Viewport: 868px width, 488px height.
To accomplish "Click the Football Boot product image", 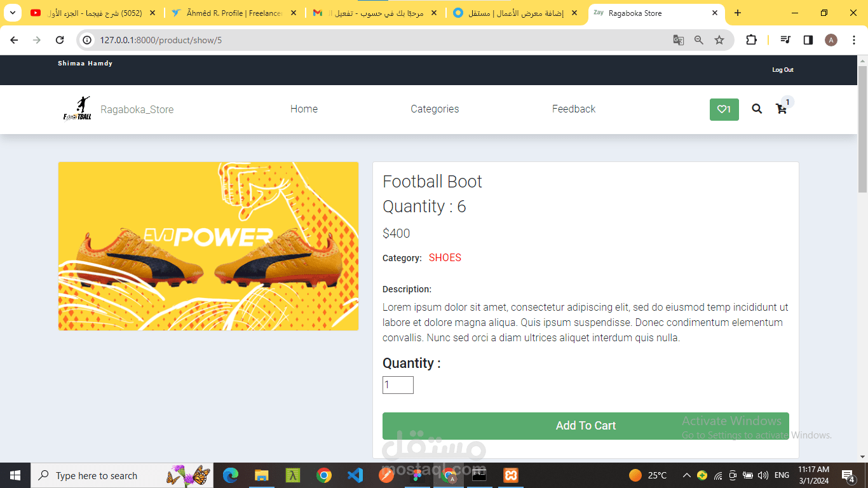I will point(208,246).
